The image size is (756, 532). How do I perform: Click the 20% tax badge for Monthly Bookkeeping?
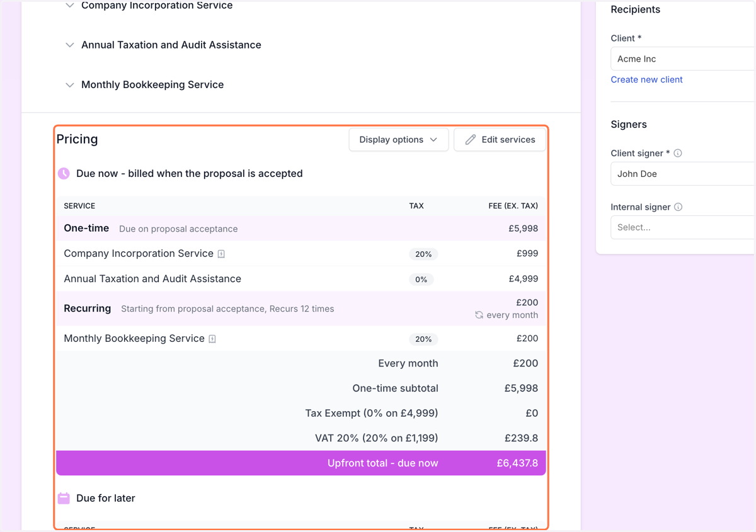[x=423, y=339]
